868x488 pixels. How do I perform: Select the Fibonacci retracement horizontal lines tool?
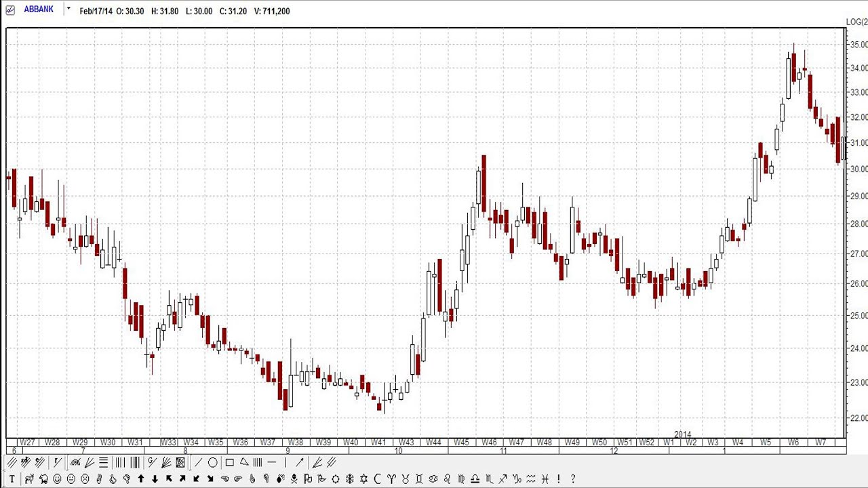(x=103, y=462)
